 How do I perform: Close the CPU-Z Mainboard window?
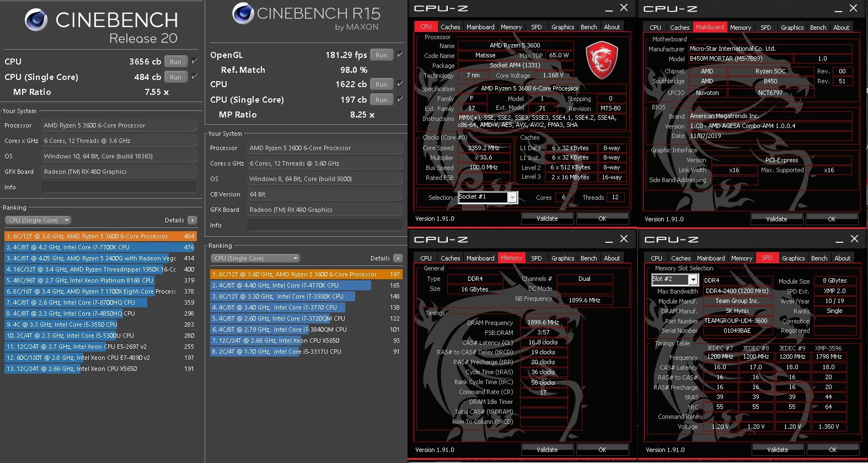point(853,8)
